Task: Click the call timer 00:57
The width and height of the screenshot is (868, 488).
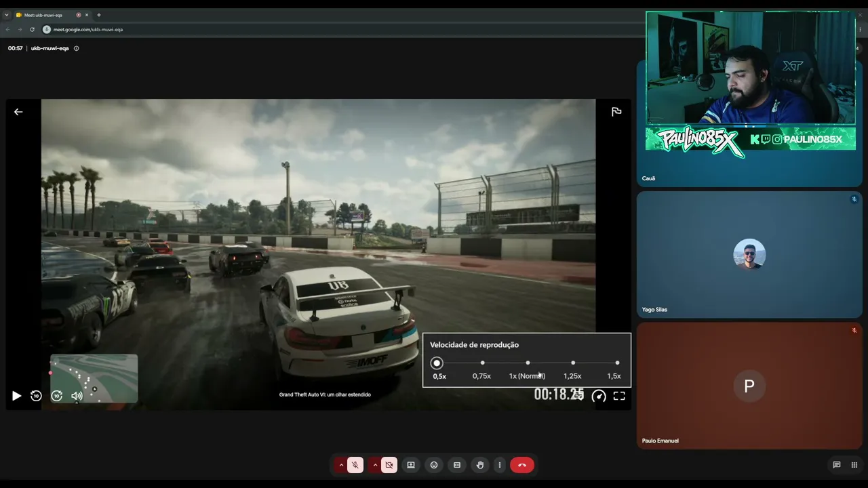Action: 16,48
